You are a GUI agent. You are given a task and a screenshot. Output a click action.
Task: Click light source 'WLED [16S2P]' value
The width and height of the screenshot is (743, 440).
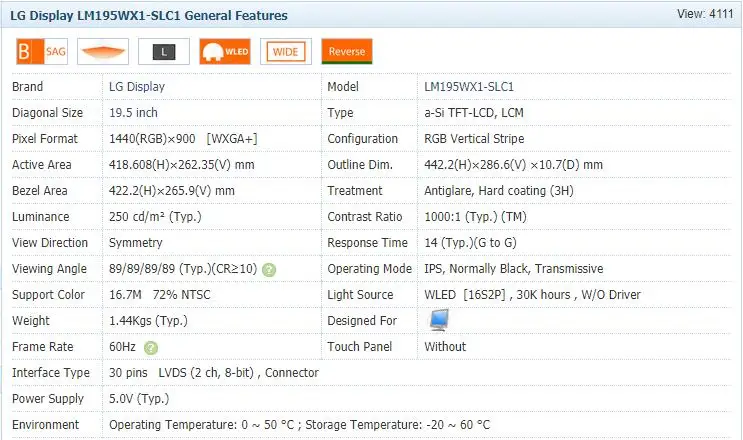click(465, 295)
